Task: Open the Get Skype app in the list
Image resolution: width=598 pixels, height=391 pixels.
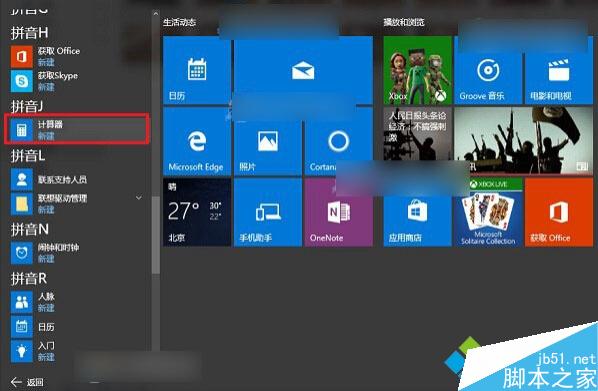Action: tap(78, 81)
